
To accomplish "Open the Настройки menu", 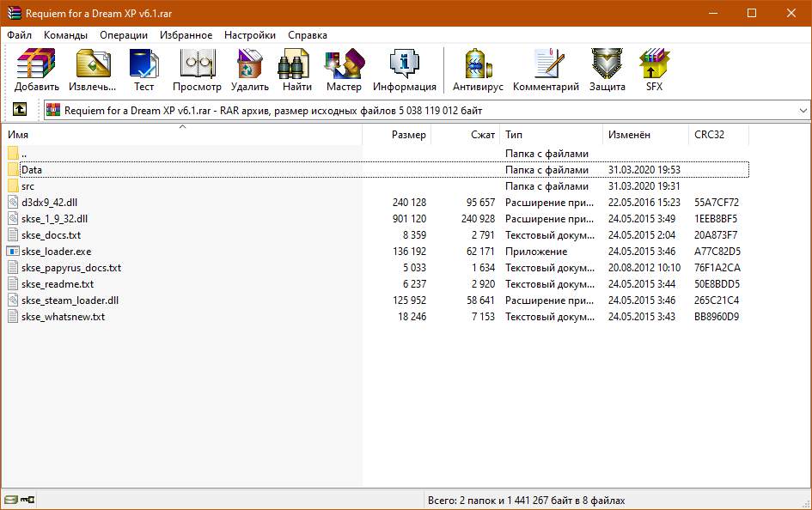I will (250, 35).
